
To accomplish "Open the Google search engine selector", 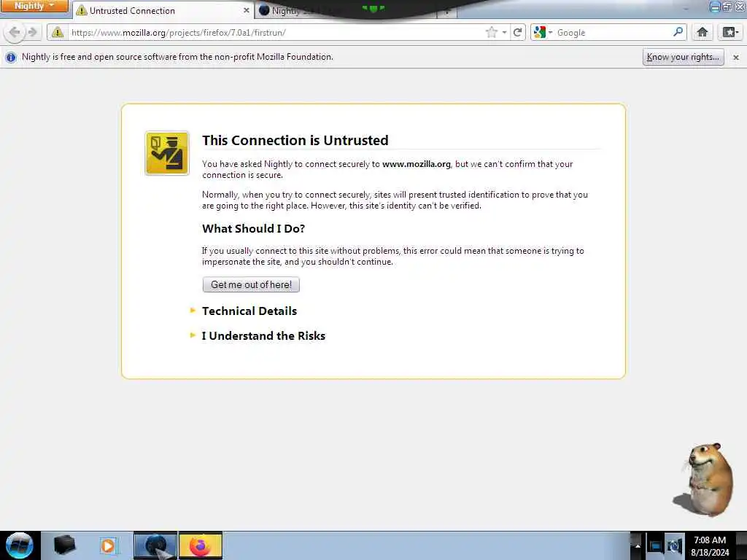I will click(543, 32).
